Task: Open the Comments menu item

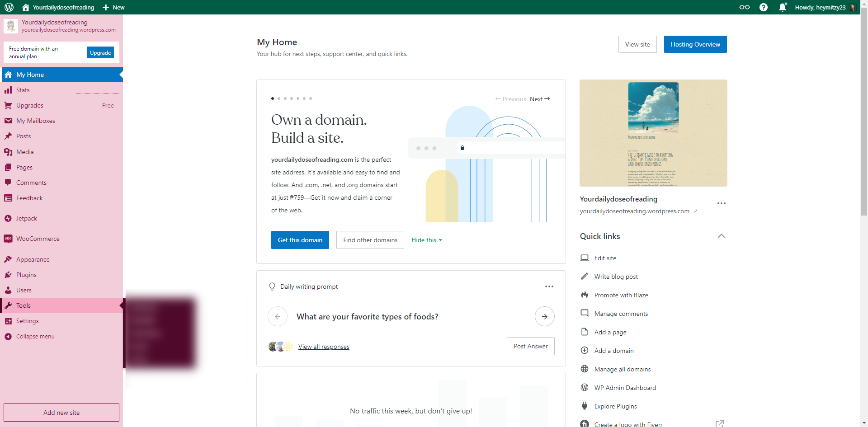Action: click(x=62, y=183)
